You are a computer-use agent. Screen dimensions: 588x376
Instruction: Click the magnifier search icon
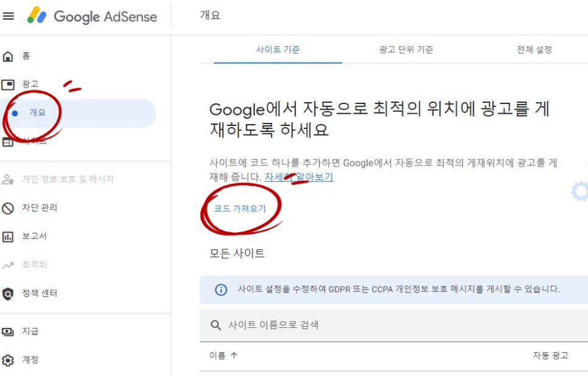[x=215, y=325]
